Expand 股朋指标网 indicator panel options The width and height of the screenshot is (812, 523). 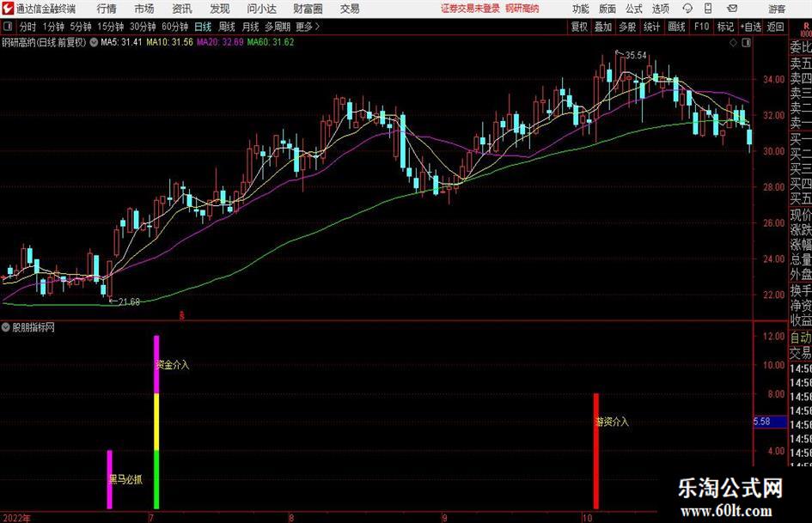click(6, 327)
